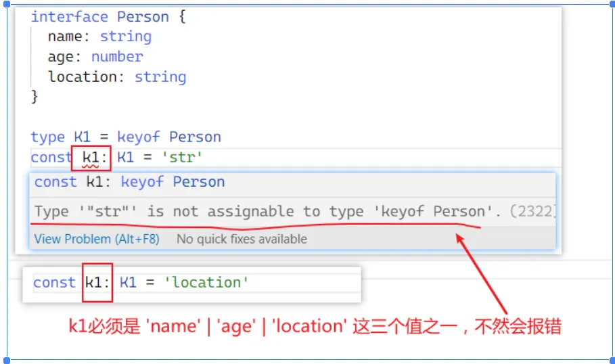Viewport: 615px width, 364px height.
Task: Grab the top-right image selection handle
Action: pos(610,5)
